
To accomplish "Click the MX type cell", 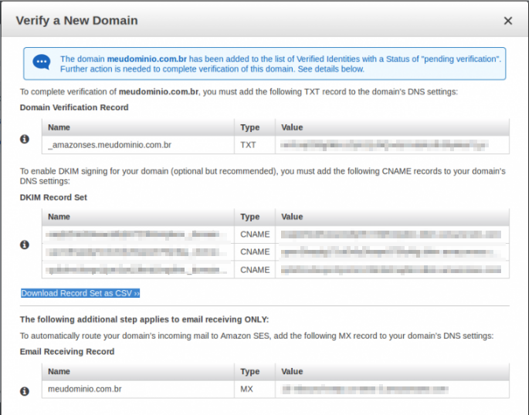I will (248, 390).
